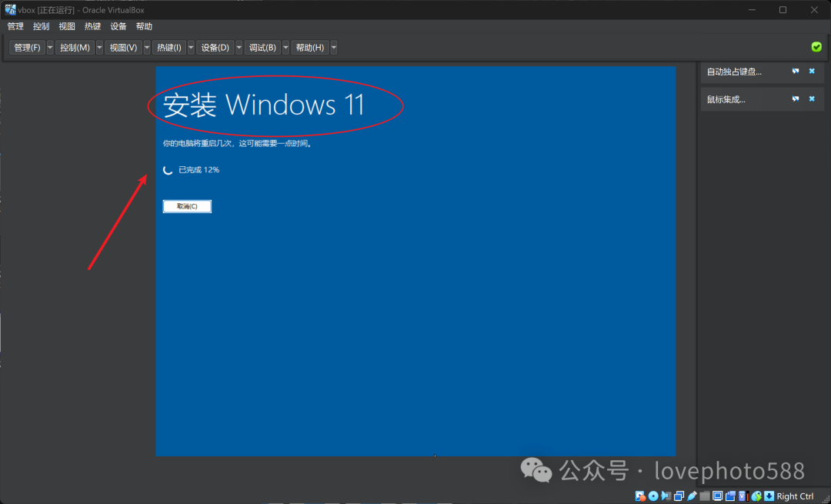Open the 管理 menu in the menu bar
This screenshot has width=831, height=504.
15,26
